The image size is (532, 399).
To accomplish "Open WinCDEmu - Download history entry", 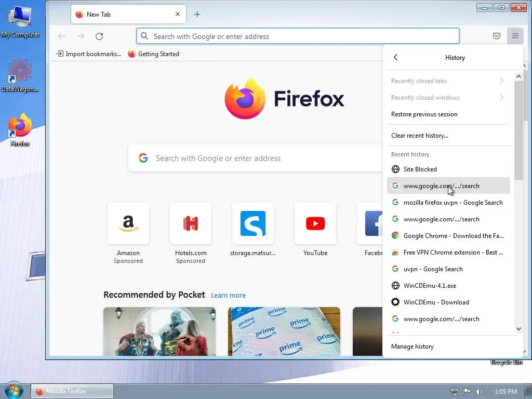I will coord(448,302).
